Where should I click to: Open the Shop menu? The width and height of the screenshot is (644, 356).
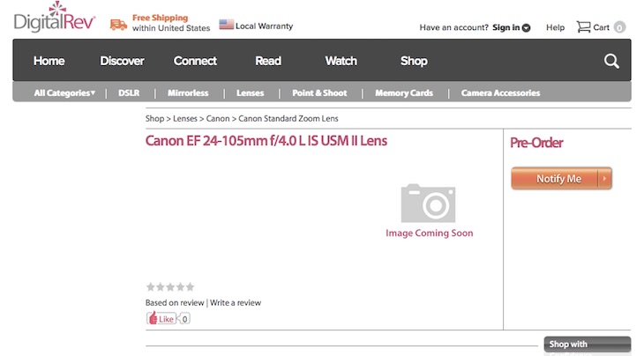click(x=414, y=61)
